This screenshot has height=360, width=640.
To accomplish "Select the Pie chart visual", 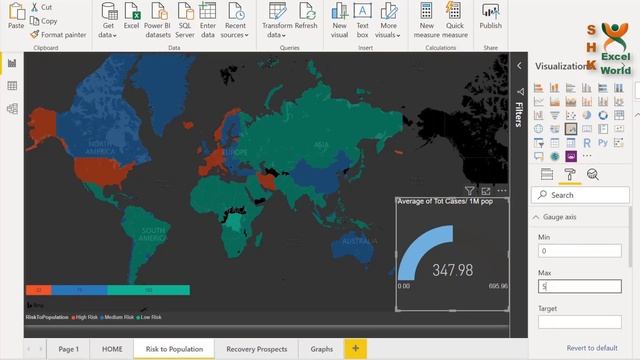I will 587,115.
